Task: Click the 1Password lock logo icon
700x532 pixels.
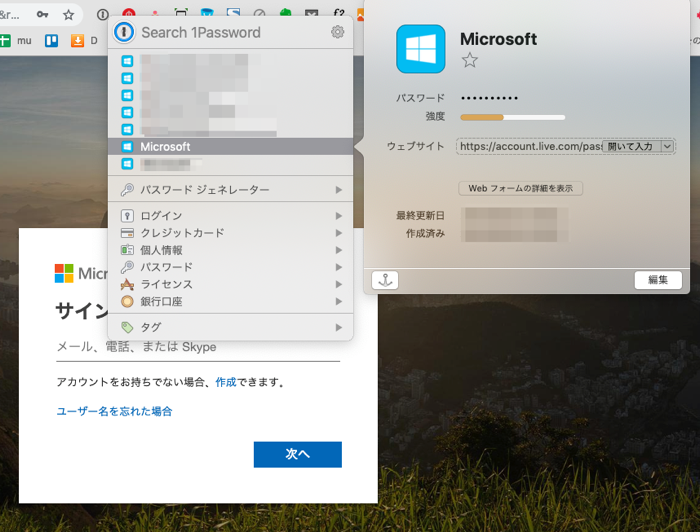Action: click(x=124, y=32)
